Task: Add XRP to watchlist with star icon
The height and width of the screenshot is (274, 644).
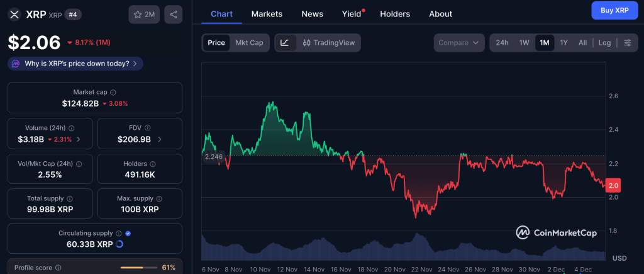Action: [144, 14]
